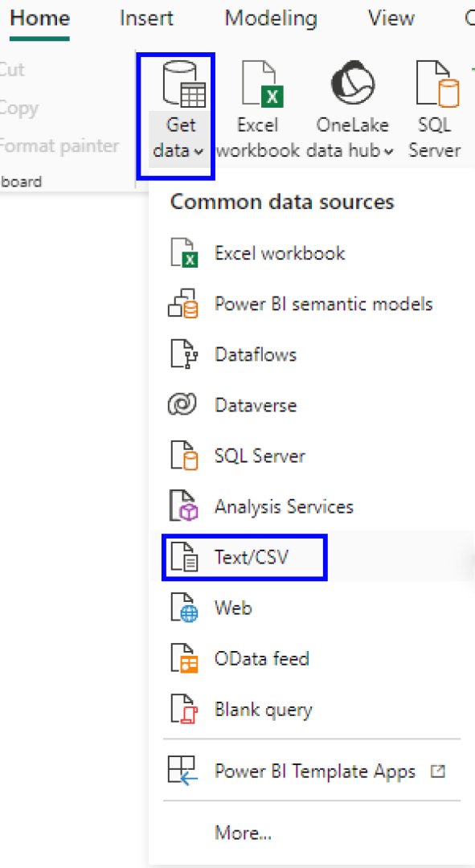This screenshot has width=475, height=868.
Task: Click the Format painter button
Action: (58, 146)
